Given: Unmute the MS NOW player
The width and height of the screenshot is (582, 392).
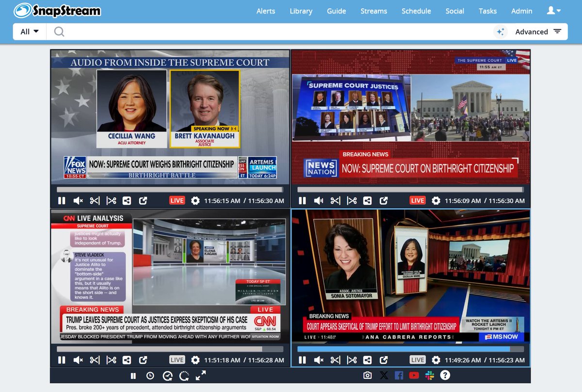Looking at the screenshot, I should tap(319, 360).
